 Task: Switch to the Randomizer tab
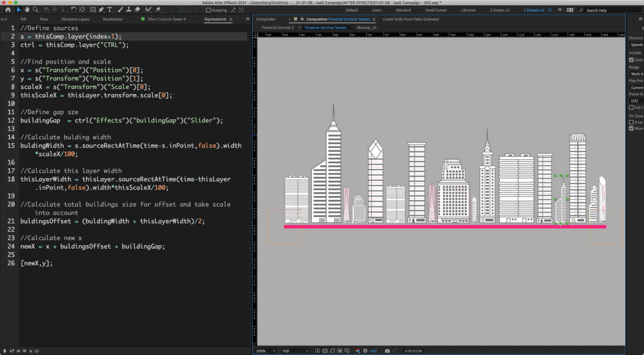[113, 19]
